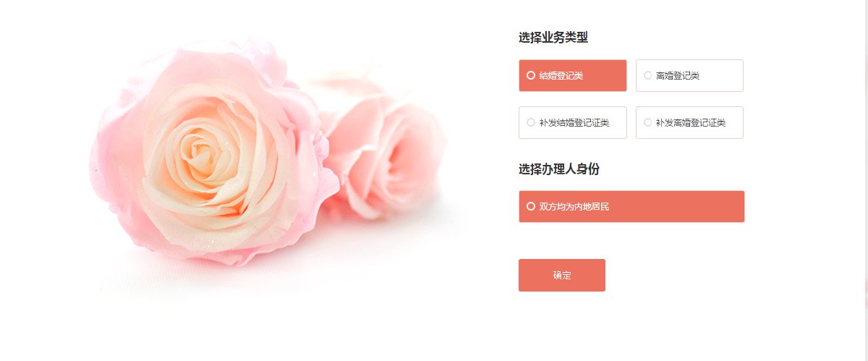Click blank space inside 离婚登记类 option box
Image resolution: width=868 pixels, height=361 pixels.
[722, 75]
